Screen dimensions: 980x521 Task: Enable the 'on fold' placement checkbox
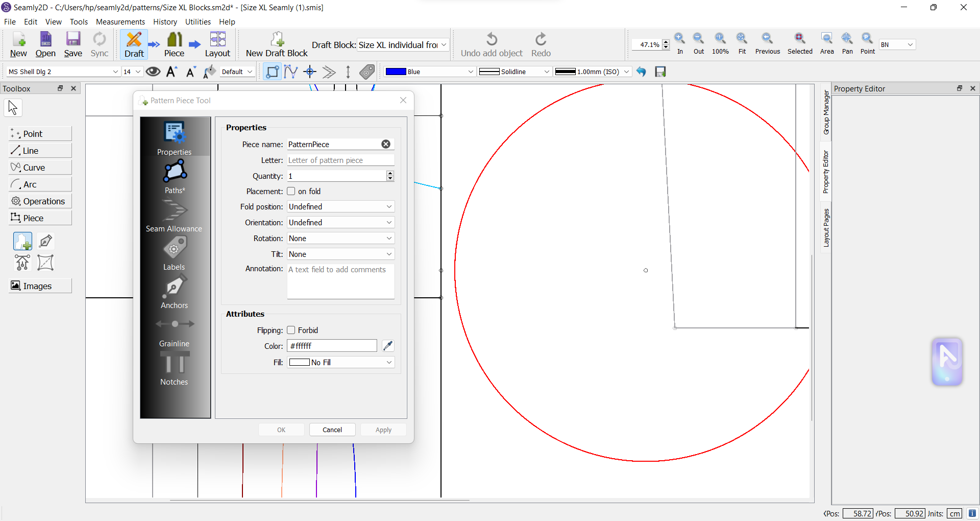click(291, 191)
